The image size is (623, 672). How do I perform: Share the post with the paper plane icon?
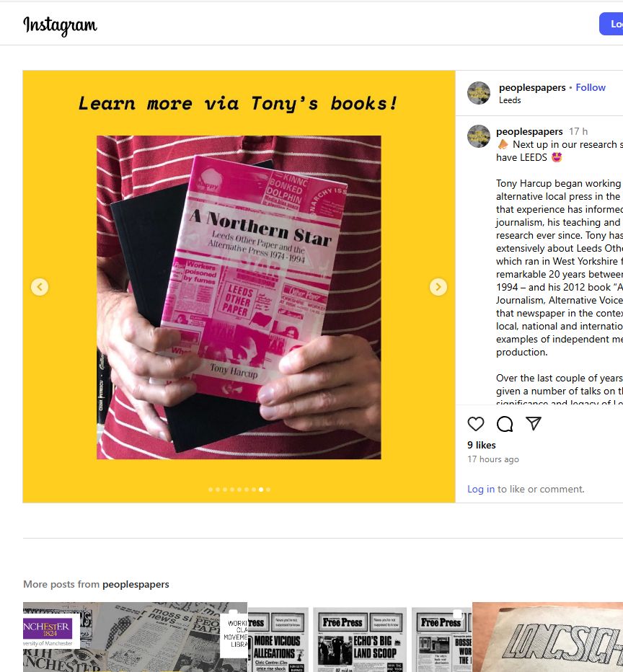(x=534, y=423)
